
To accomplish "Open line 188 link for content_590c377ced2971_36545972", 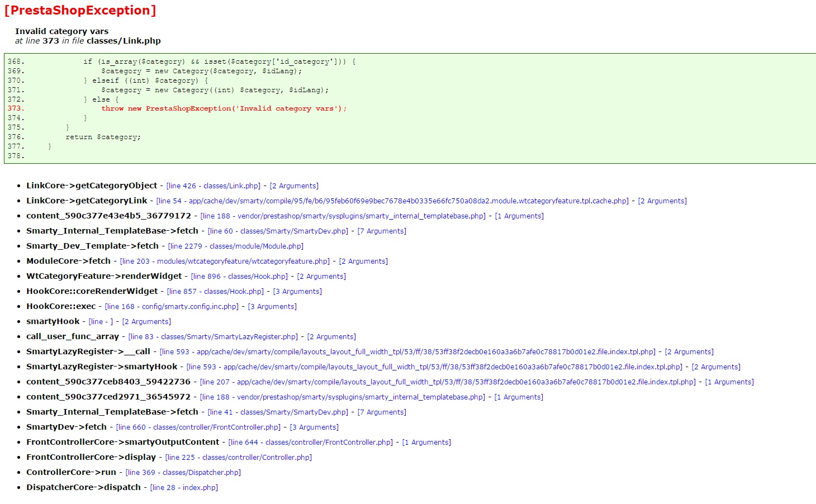I will pos(343,397).
